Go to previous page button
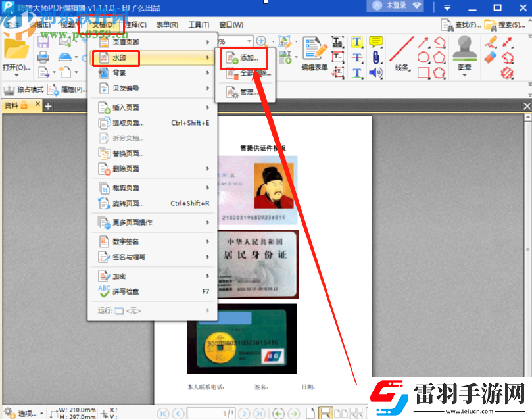This screenshot has height=419, width=532. pyautogui.click(x=178, y=414)
